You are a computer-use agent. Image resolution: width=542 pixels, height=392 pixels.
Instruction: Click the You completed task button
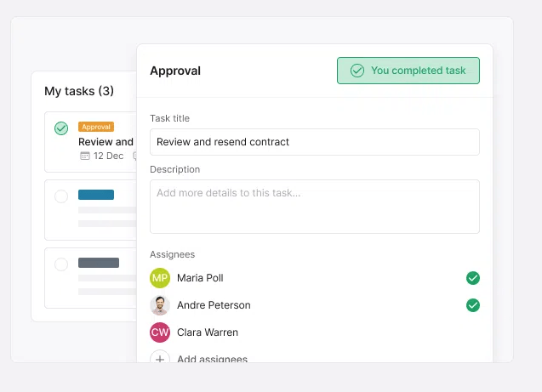[408, 71]
